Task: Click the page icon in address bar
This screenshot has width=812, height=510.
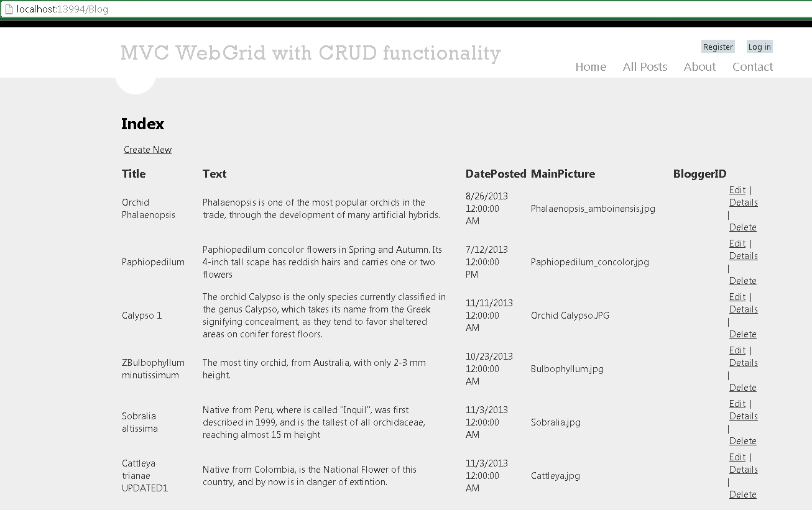Action: coord(9,9)
